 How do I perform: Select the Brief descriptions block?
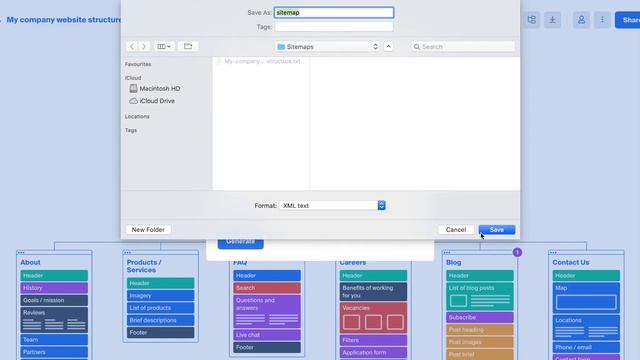(160, 320)
